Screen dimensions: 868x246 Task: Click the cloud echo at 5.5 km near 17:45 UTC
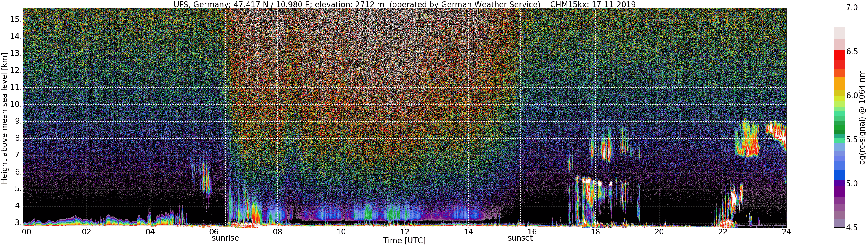(x=589, y=181)
